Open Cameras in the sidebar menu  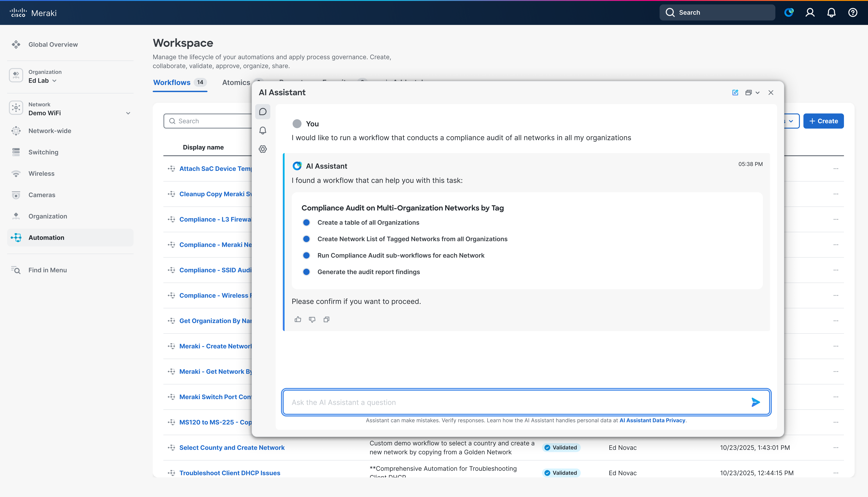[x=42, y=195]
